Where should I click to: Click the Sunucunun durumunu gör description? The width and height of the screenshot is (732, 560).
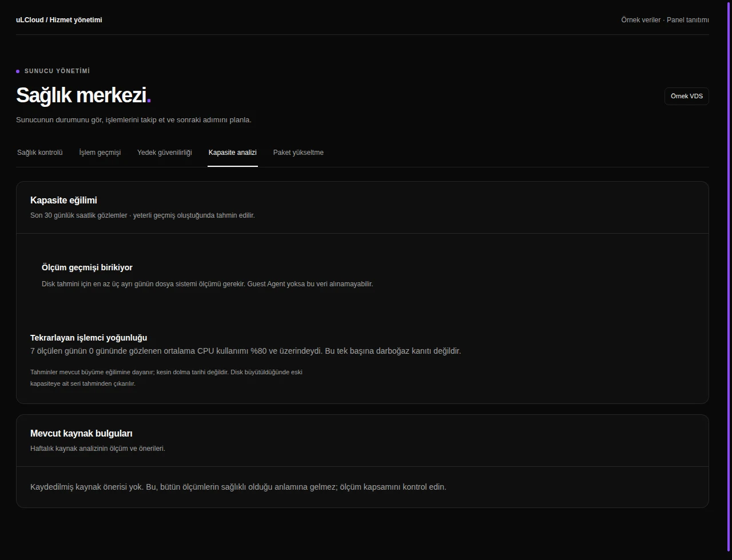point(134,120)
